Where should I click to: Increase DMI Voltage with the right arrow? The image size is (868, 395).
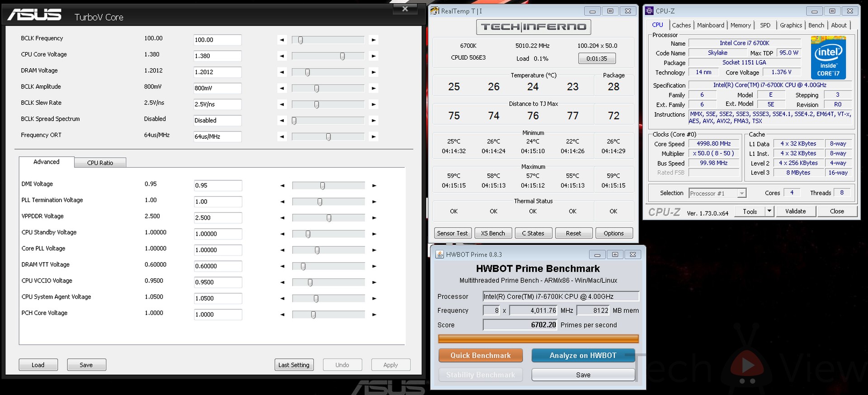click(x=374, y=185)
